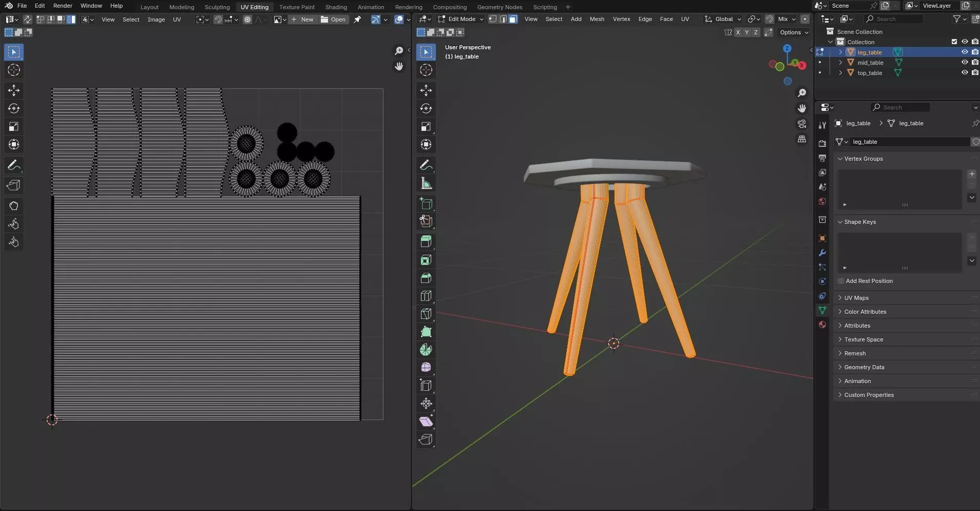
Task: Open the Render menu
Action: point(63,6)
